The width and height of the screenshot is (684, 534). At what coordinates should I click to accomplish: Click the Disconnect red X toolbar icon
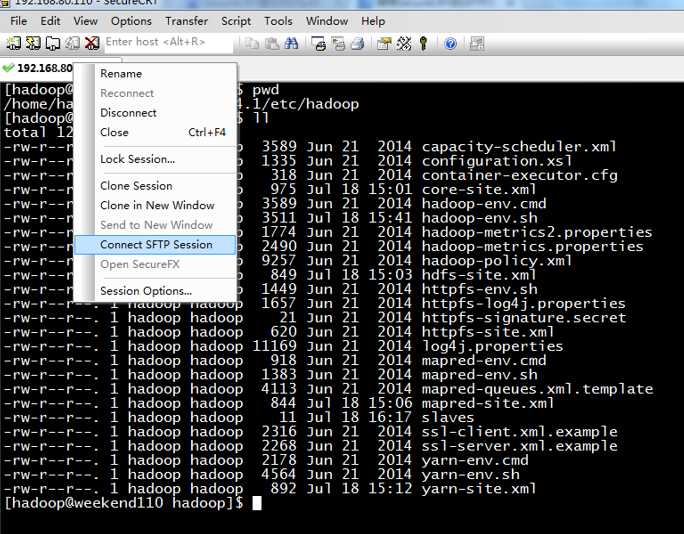pos(92,43)
